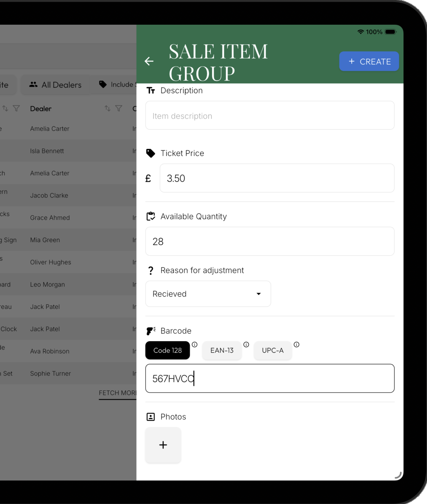Click the Ticket Price input field
Viewport: 427px width, 504px height.
(x=277, y=178)
